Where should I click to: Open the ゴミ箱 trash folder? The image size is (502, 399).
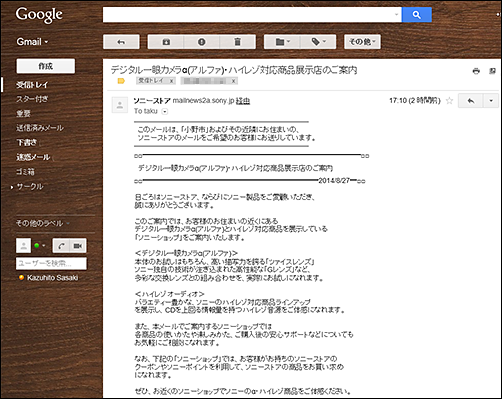25,172
